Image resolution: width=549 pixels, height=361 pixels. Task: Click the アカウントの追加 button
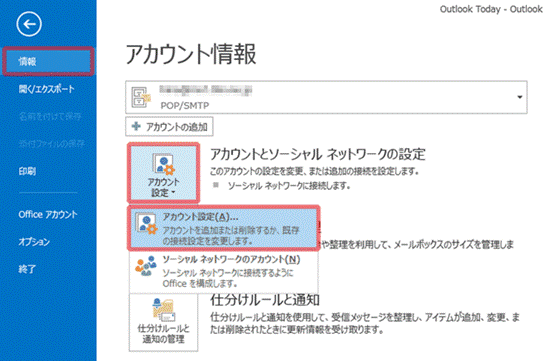tap(169, 126)
